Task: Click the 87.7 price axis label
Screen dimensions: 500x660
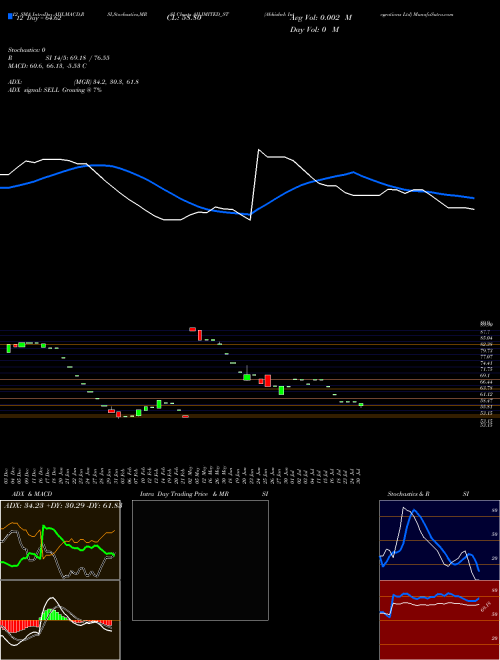Action: (x=485, y=332)
